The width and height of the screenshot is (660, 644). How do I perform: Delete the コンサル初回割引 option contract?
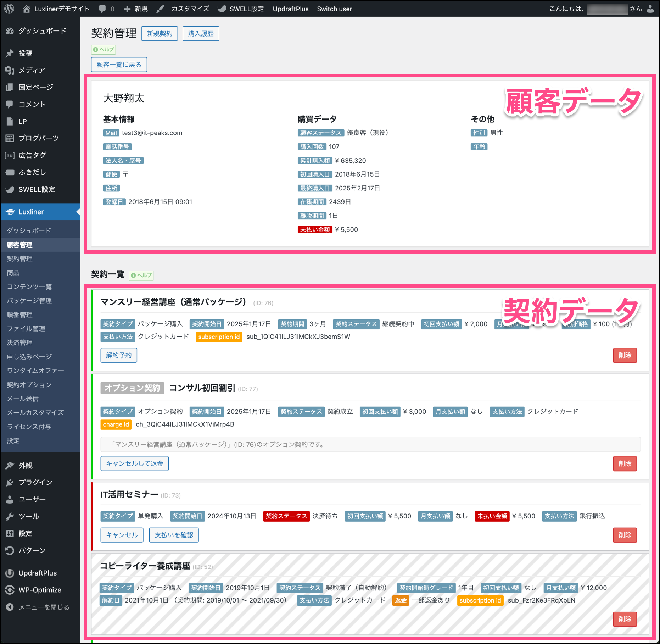[625, 463]
